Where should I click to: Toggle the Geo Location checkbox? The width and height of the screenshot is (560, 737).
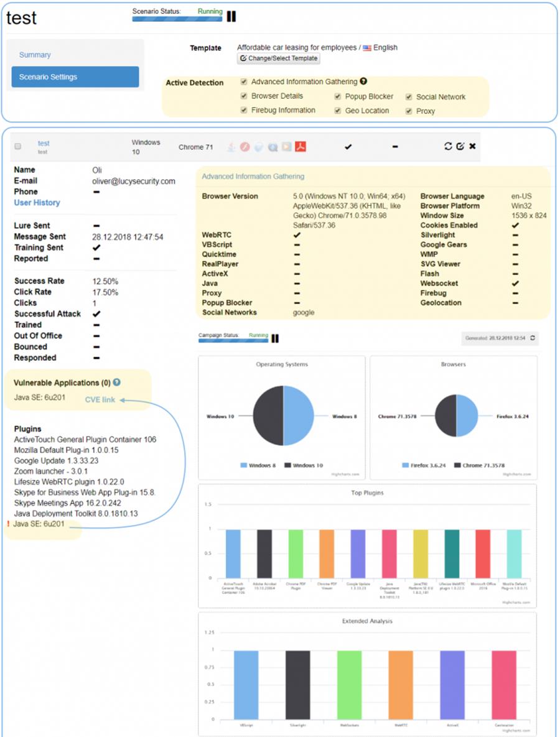pos(338,111)
